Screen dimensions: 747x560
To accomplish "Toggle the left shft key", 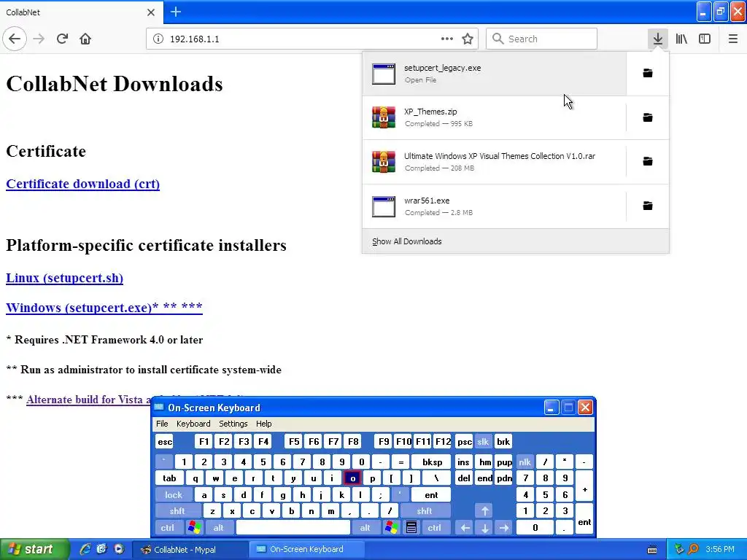I will click(177, 511).
